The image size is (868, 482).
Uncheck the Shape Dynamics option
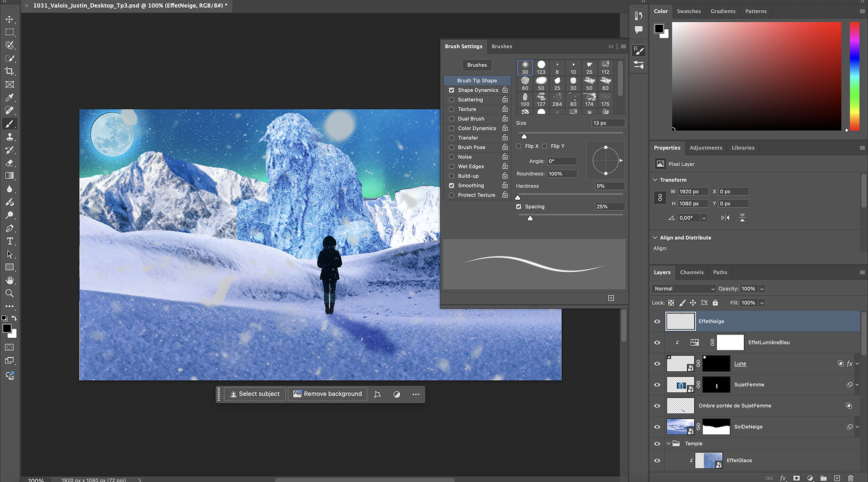click(x=451, y=90)
